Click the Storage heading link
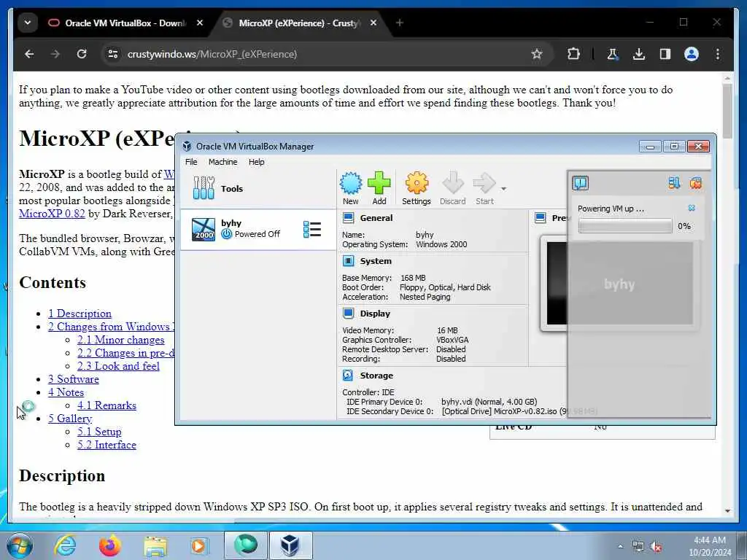This screenshot has height=560, width=747. [x=376, y=376]
